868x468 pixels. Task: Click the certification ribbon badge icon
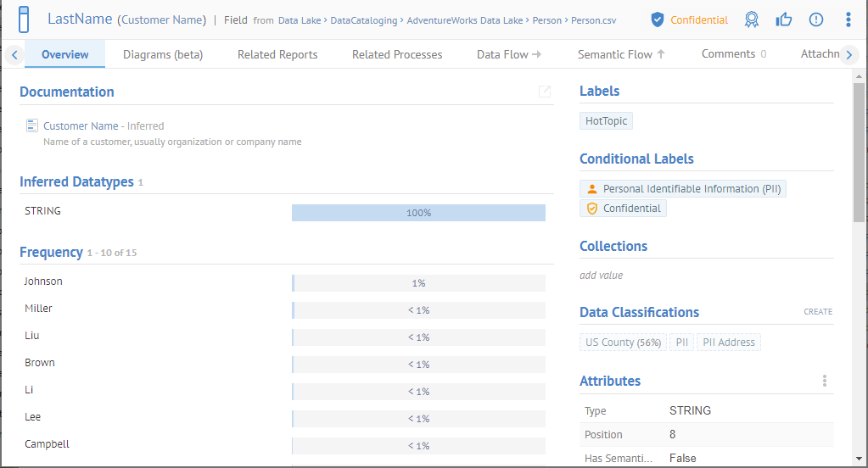pos(752,19)
